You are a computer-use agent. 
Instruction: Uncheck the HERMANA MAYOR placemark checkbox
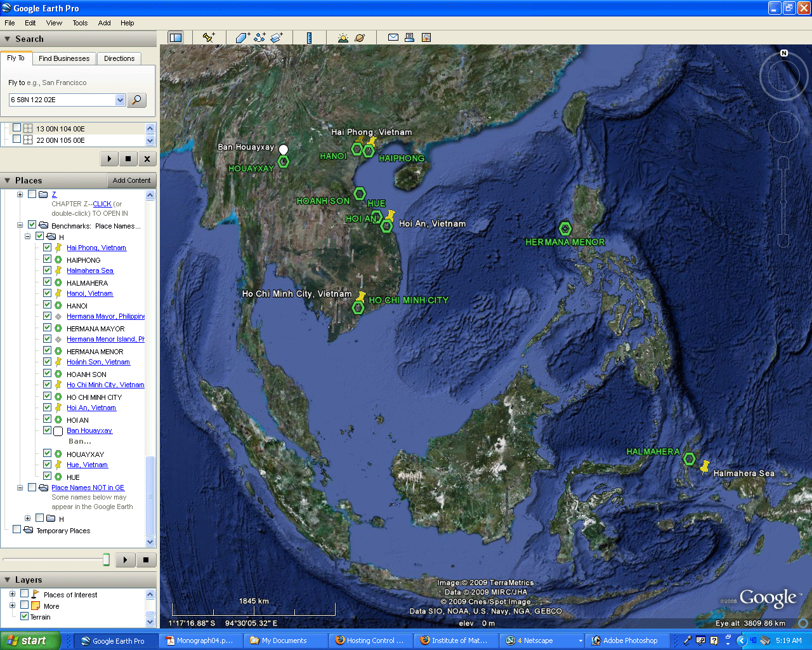click(x=48, y=328)
